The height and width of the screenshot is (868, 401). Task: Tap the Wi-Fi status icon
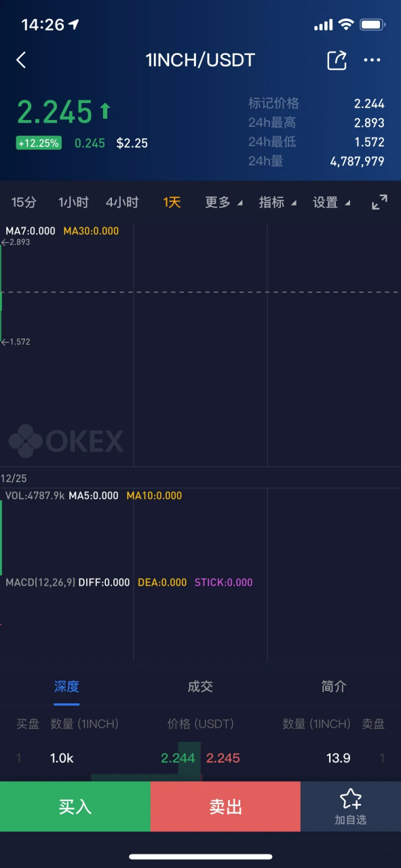pyautogui.click(x=346, y=25)
